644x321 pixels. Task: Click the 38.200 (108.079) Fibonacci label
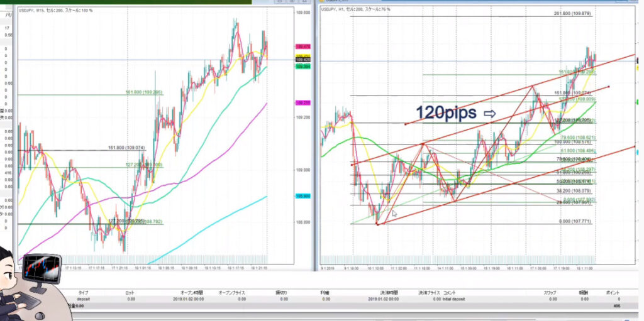coord(574,191)
